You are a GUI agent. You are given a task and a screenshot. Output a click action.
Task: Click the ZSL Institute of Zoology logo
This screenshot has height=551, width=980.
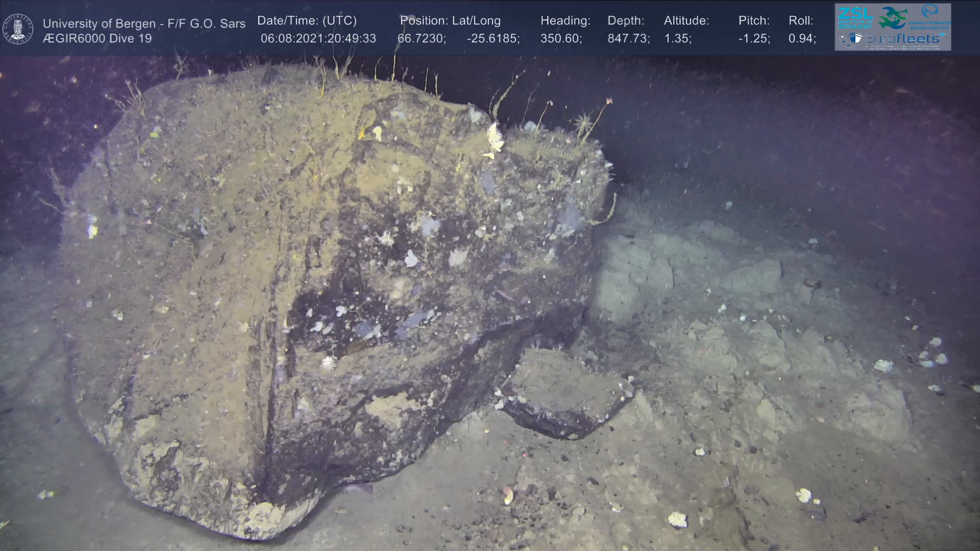(x=854, y=17)
